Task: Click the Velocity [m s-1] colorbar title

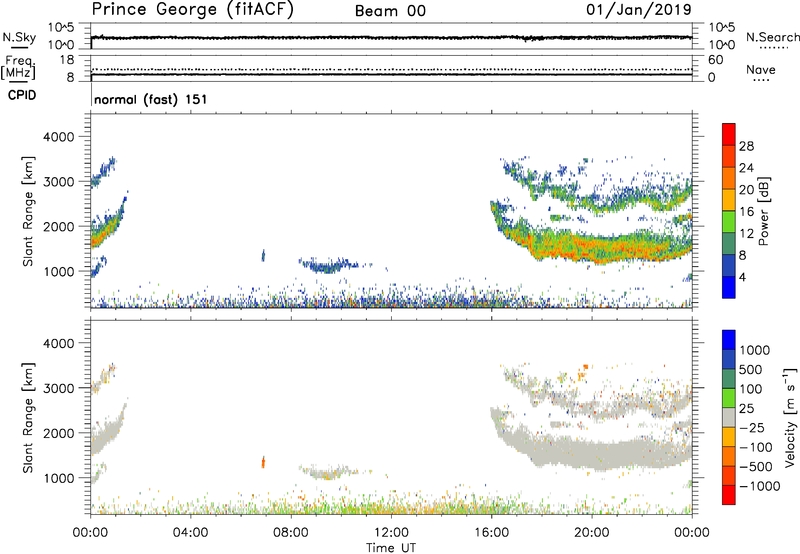Action: click(791, 417)
